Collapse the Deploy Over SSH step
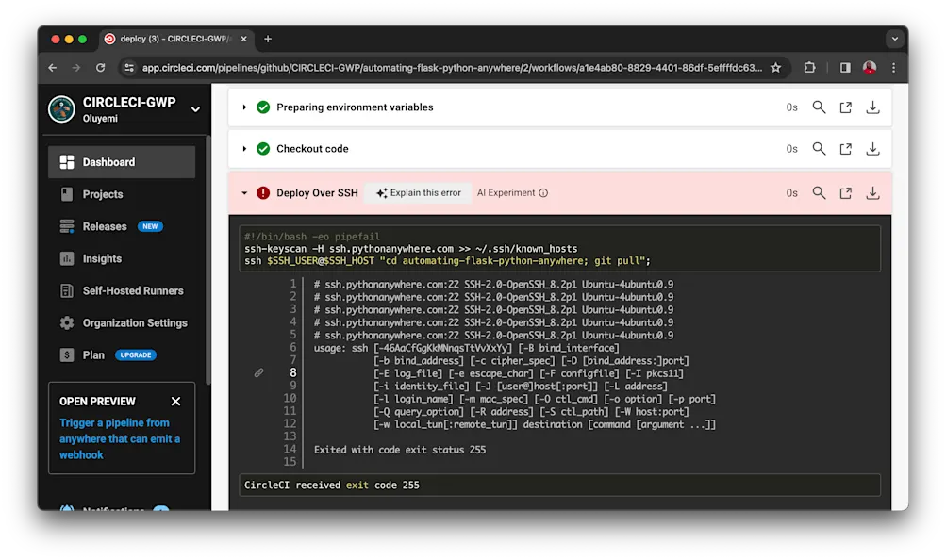 point(244,193)
